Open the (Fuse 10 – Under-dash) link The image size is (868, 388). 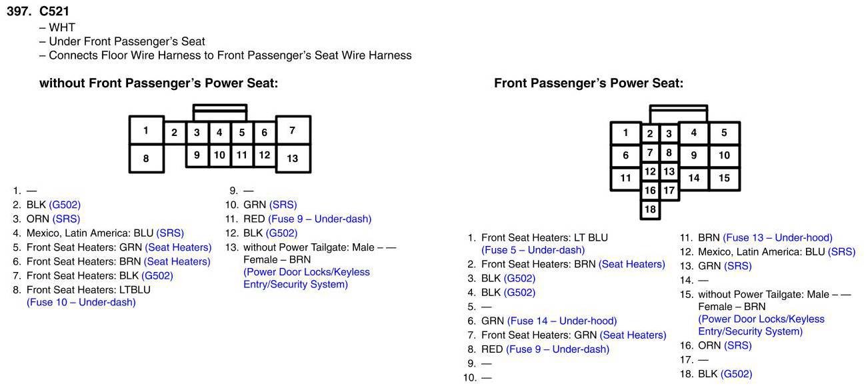pos(81,303)
